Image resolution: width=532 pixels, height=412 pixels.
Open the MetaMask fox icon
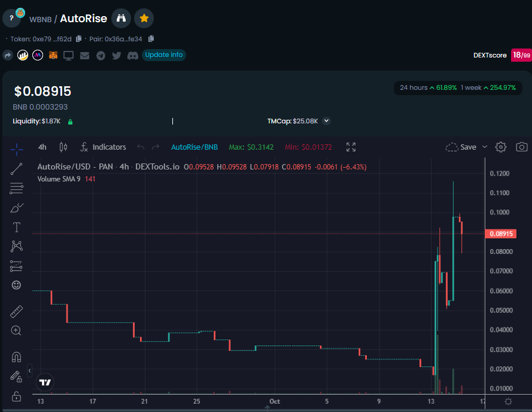tap(53, 55)
